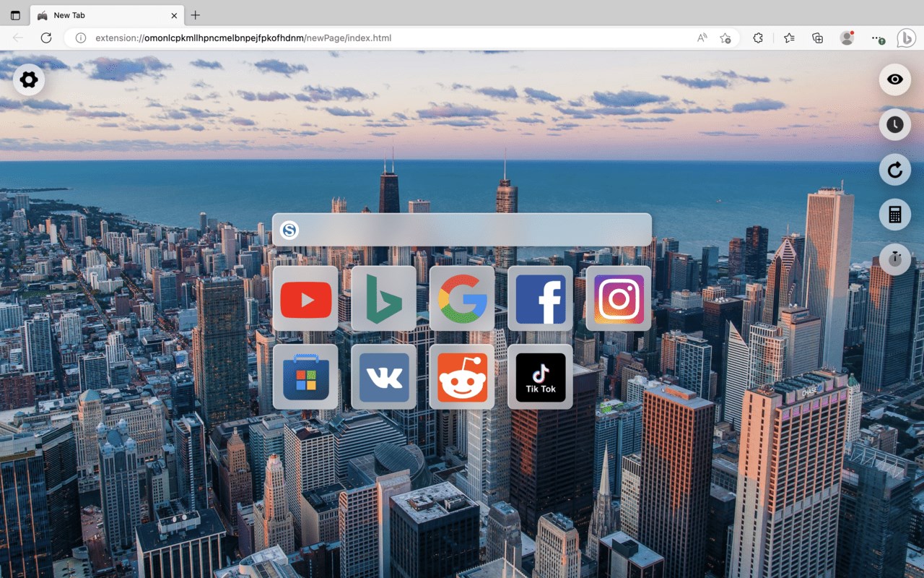Open the TikTok shortcut tile
Screen dimensions: 924x578
coord(540,376)
